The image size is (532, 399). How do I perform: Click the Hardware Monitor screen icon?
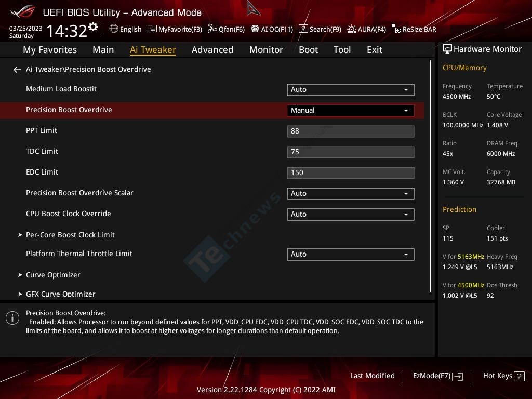coord(447,49)
